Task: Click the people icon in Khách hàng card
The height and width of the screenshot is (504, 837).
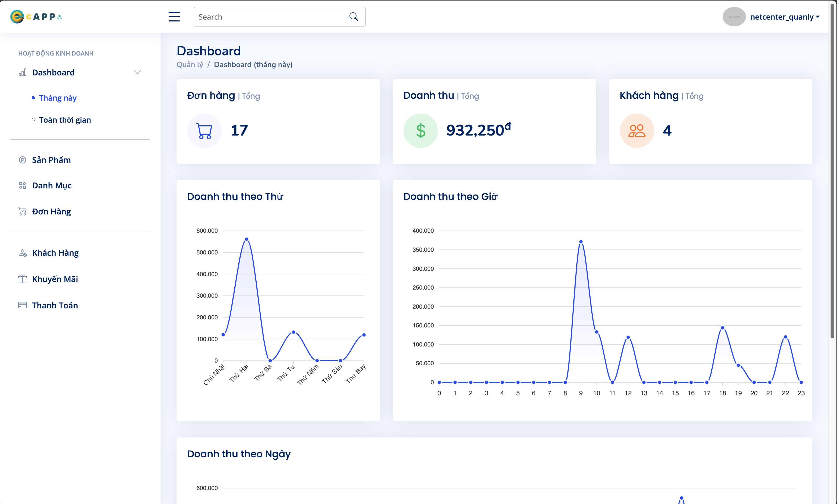Action: (x=637, y=131)
